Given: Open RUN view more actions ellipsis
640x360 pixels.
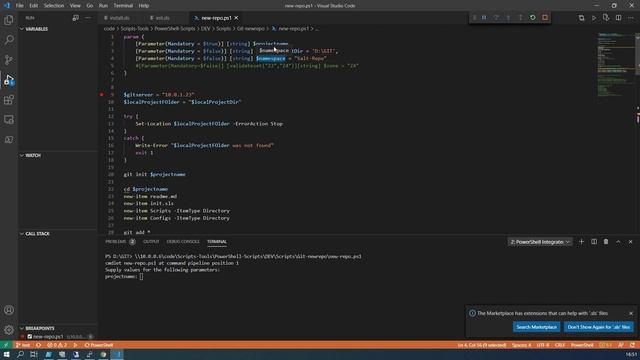Looking at the screenshot, I should click(x=88, y=18).
